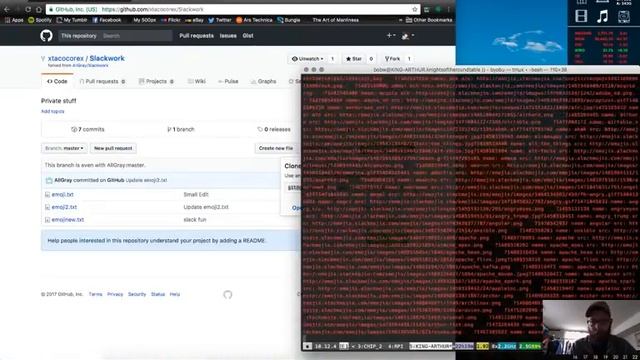
Task: Click the 3:CHIP_2 tmux window in terminal
Action: tap(370, 346)
